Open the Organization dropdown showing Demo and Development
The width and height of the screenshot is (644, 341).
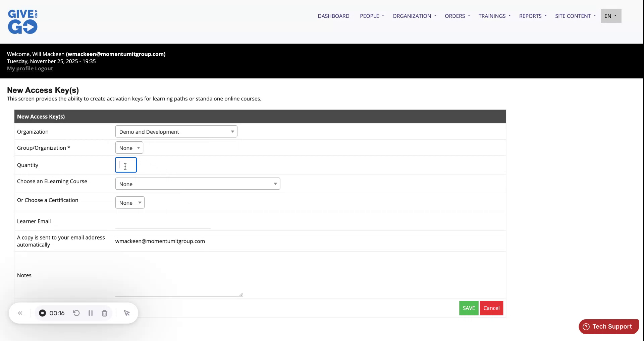coord(176,131)
